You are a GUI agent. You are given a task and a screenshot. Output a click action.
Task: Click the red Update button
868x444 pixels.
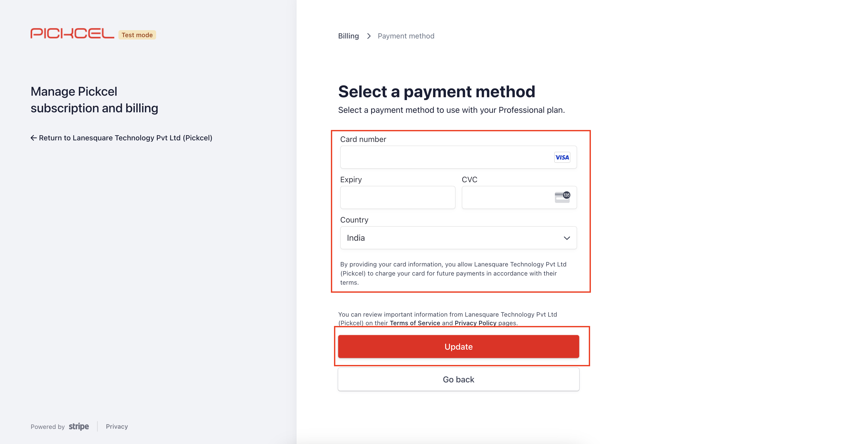tap(458, 347)
